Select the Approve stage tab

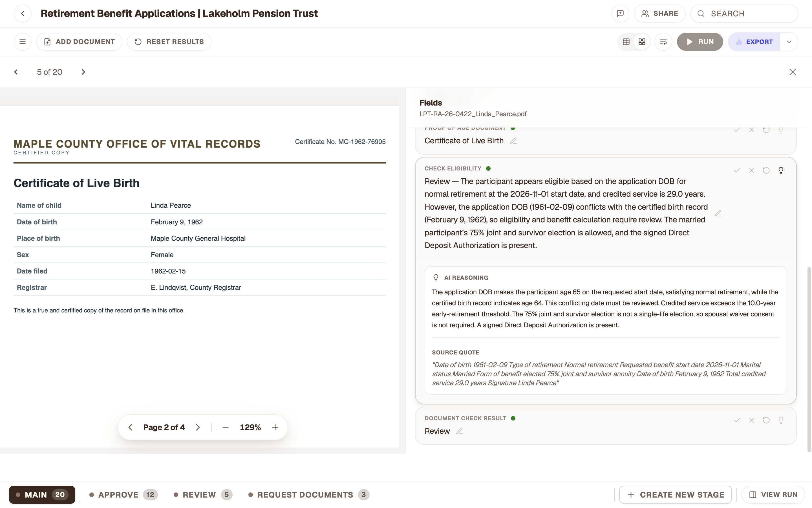pos(123,494)
